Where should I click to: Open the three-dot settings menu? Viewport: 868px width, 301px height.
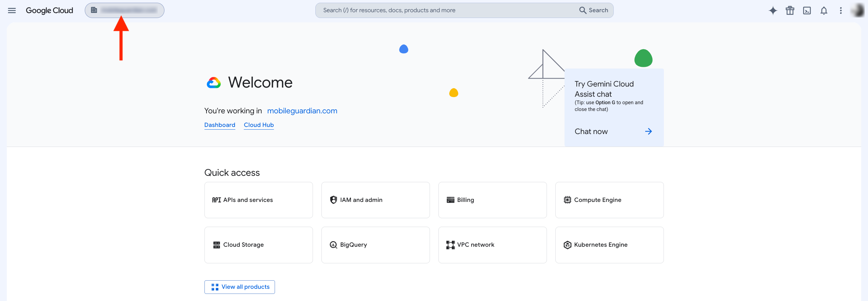click(841, 11)
